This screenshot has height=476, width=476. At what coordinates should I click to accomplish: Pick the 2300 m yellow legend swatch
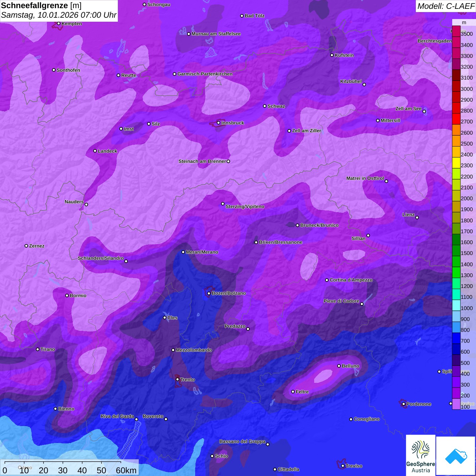[456, 163]
